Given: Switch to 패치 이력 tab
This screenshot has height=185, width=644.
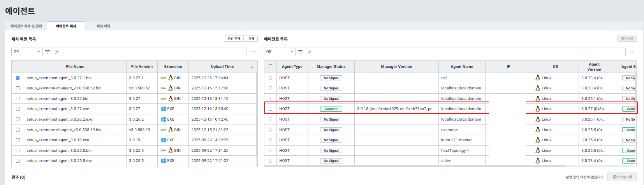Looking at the screenshot, I should pyautogui.click(x=103, y=26).
